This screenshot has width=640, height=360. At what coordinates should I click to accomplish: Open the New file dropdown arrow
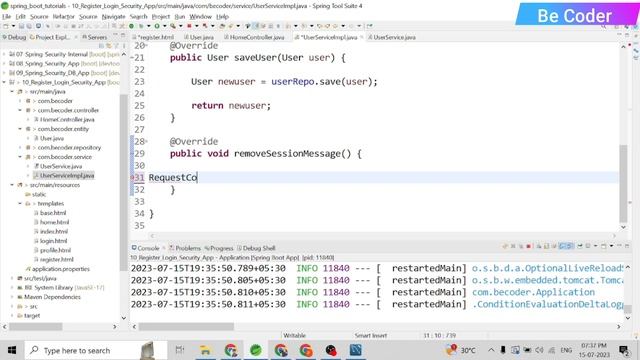pos(13,26)
